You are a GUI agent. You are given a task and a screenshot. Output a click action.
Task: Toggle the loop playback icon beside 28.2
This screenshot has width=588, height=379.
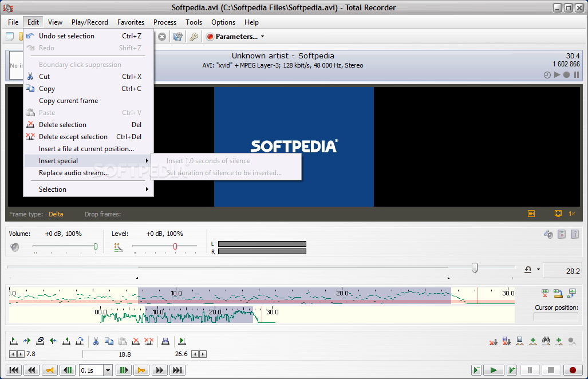click(528, 270)
